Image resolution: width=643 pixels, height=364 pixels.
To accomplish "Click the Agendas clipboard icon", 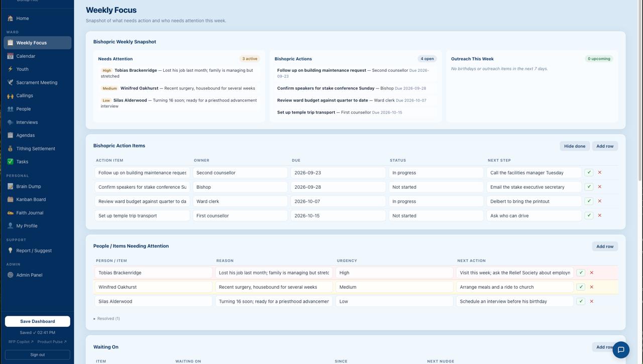I will click(x=10, y=135).
